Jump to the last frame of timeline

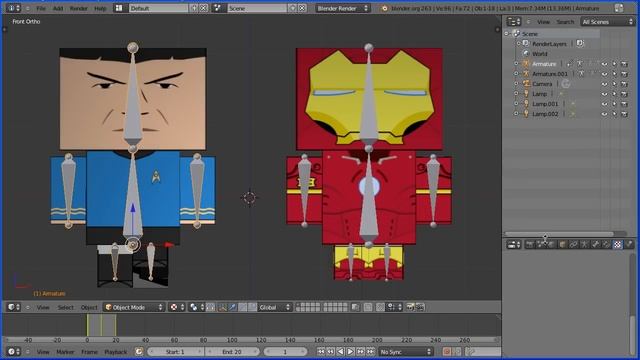click(x=370, y=352)
